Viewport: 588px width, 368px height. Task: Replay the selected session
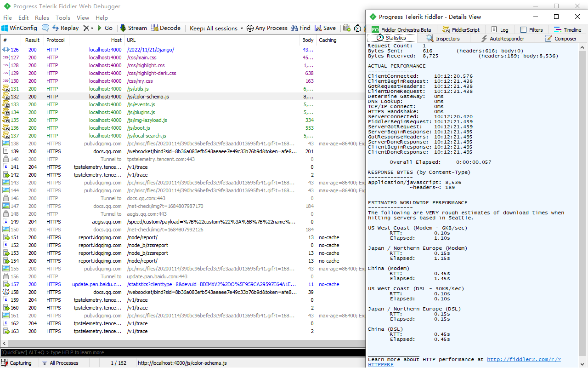pos(65,28)
